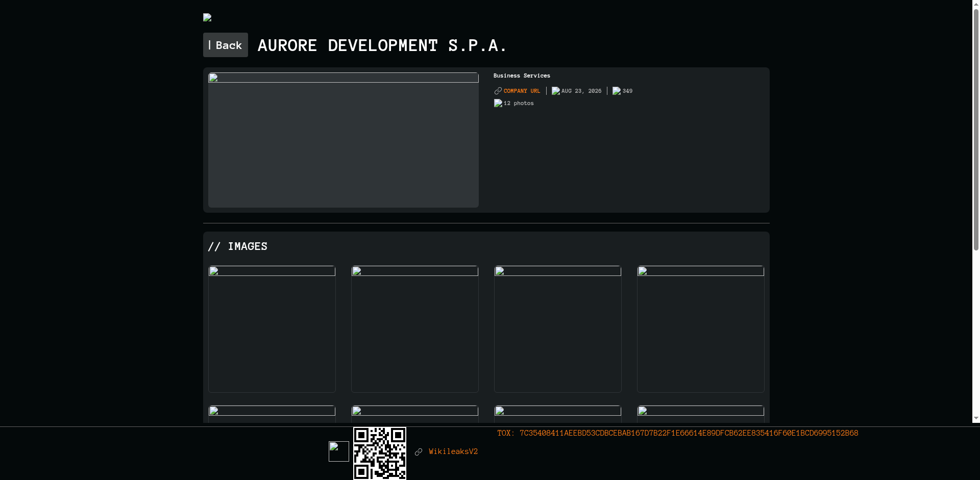Image resolution: width=980 pixels, height=480 pixels.
Task: Open the large main company preview image
Action: [x=344, y=140]
